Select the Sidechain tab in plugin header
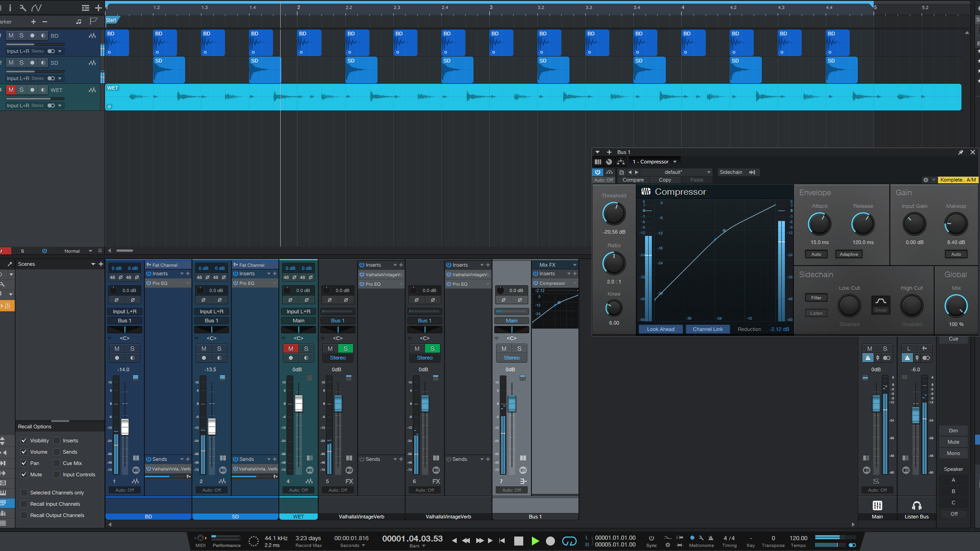 point(731,172)
